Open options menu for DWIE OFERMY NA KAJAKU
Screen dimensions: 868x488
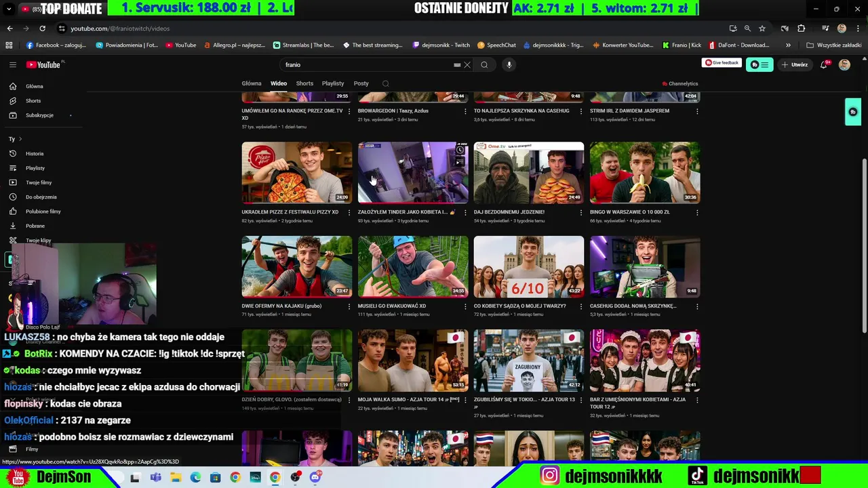tap(349, 306)
